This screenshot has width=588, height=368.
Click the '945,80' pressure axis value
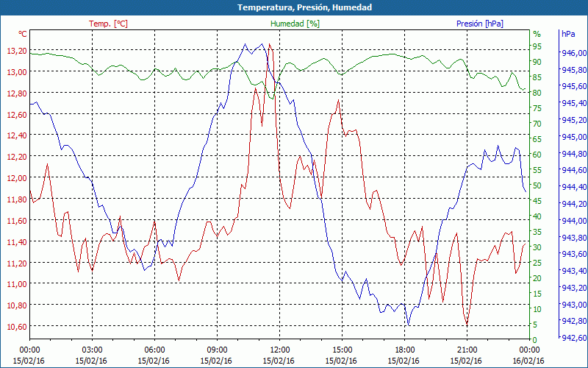pos(574,69)
